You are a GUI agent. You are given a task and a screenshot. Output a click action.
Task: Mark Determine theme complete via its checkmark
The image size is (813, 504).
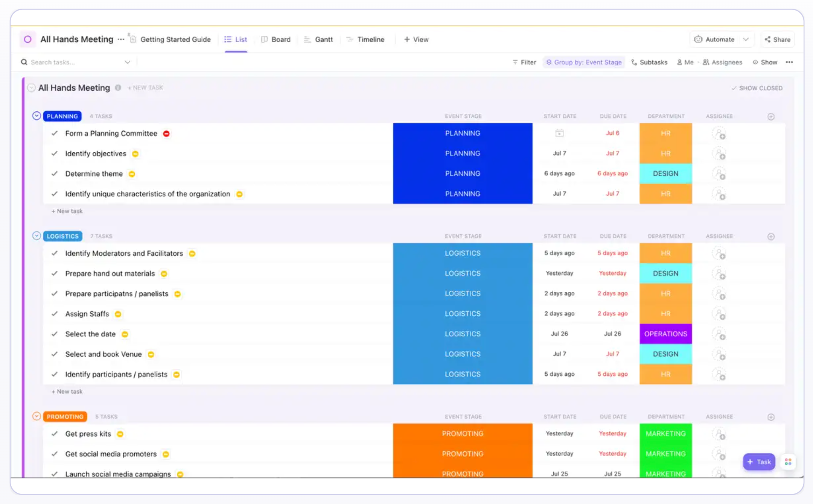click(x=55, y=174)
